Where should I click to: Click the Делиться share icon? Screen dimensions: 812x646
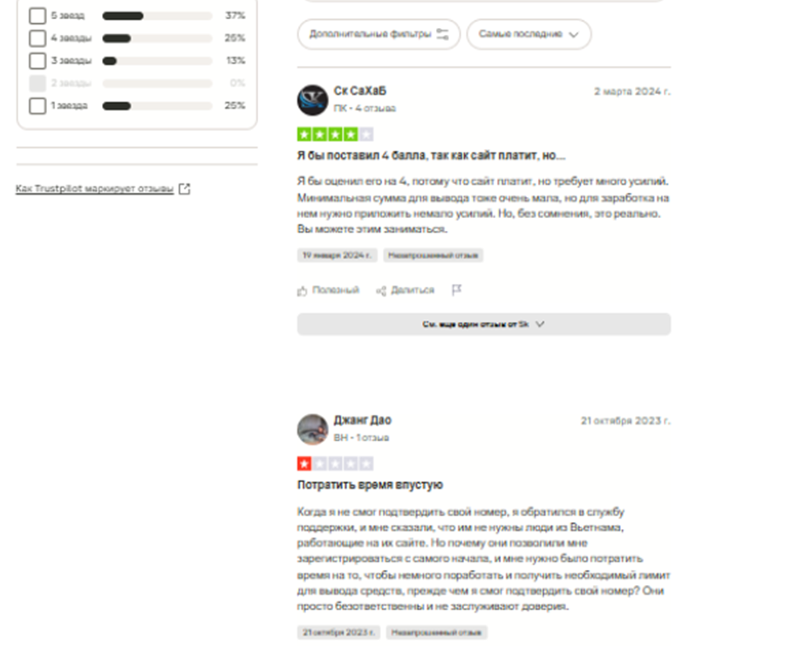pos(381,291)
